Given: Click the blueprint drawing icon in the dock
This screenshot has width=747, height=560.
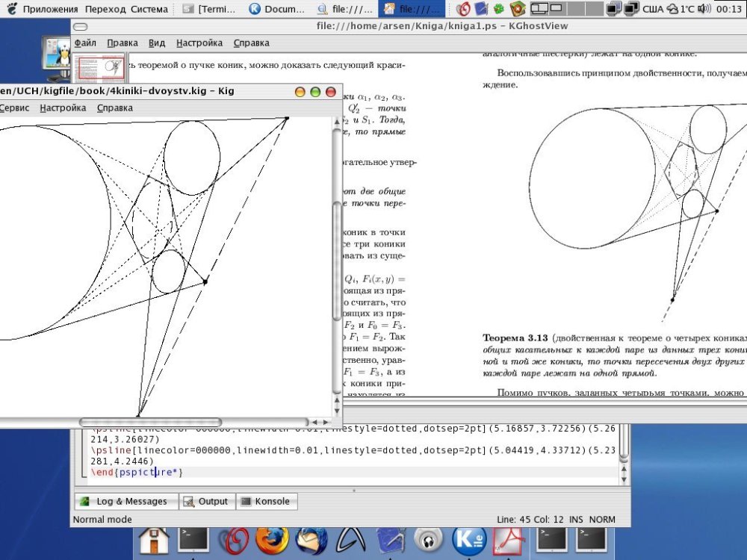Looking at the screenshot, I should [391, 542].
